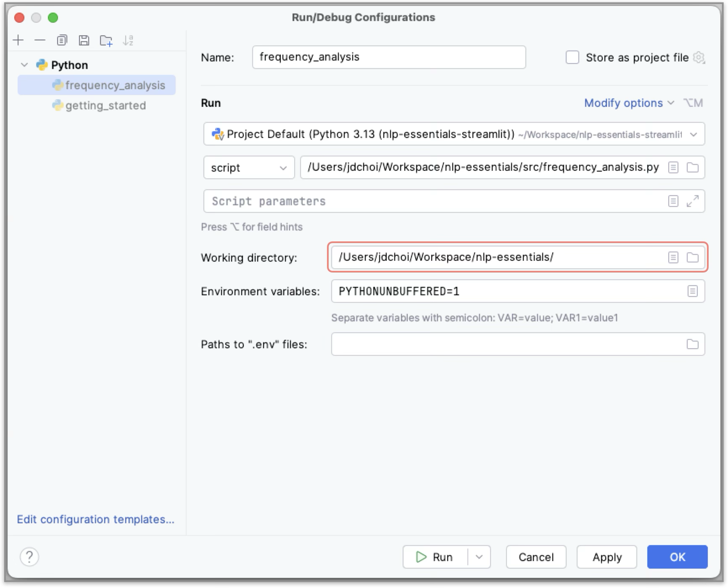Viewport: 728px width, 588px height.
Task: Sort configurations alphabetically
Action: pyautogui.click(x=128, y=40)
